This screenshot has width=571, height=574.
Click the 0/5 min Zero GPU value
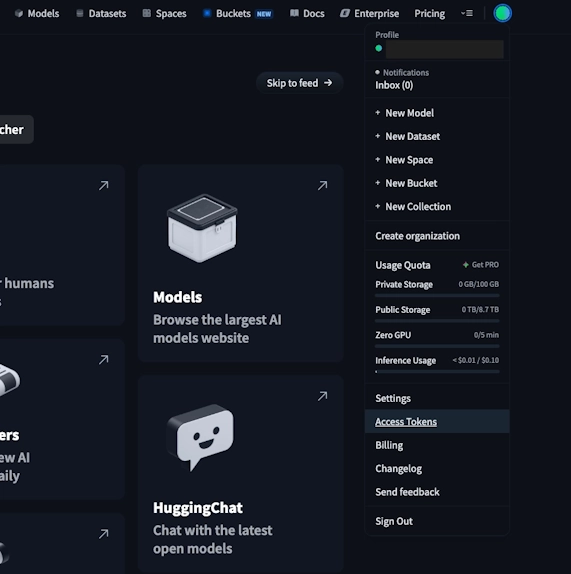[486, 335]
